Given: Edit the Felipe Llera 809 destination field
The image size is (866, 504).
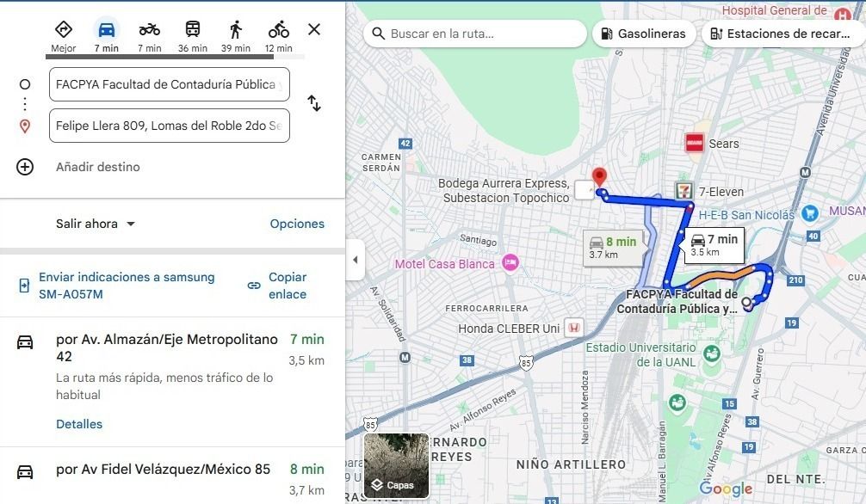Looking at the screenshot, I should click(x=170, y=126).
